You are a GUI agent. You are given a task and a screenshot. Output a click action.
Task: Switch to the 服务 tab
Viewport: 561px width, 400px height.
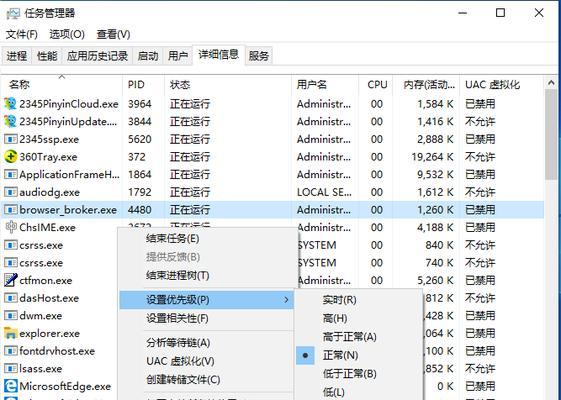click(259, 56)
